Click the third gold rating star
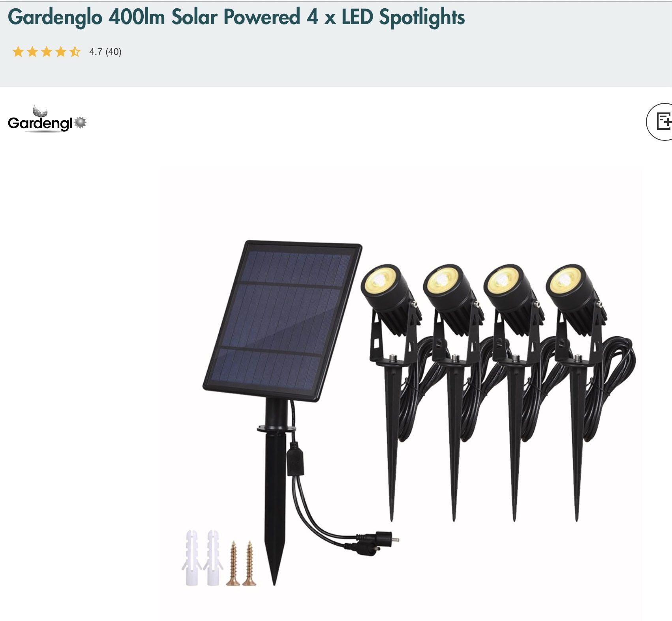672x621 pixels. coord(47,52)
